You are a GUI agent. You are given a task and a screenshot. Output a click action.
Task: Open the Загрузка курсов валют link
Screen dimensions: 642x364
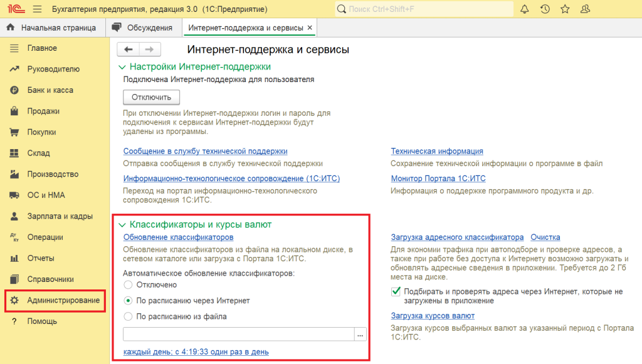(x=433, y=316)
